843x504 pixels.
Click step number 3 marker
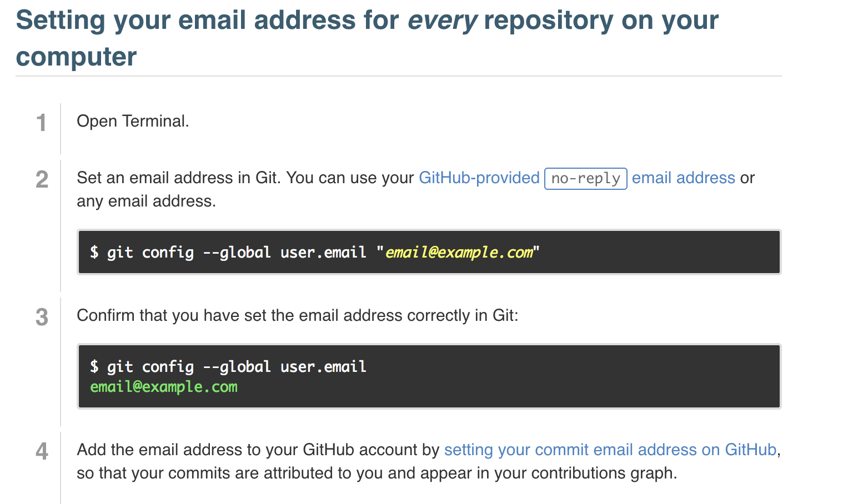(x=42, y=317)
